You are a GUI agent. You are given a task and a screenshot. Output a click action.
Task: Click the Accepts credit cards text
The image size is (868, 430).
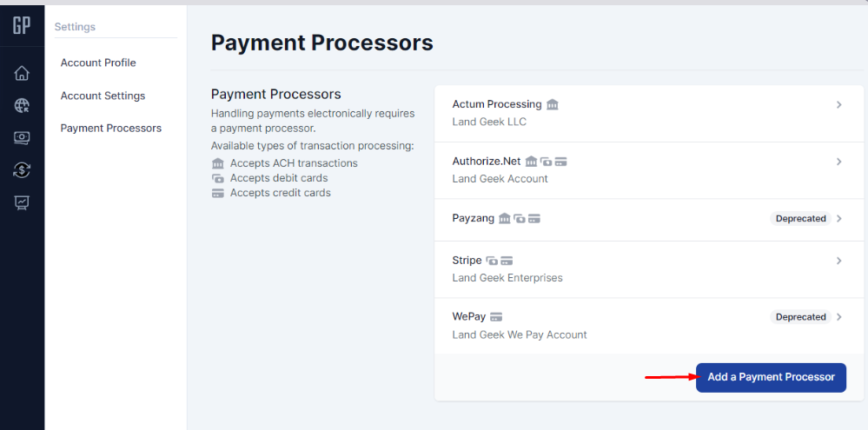click(x=281, y=193)
